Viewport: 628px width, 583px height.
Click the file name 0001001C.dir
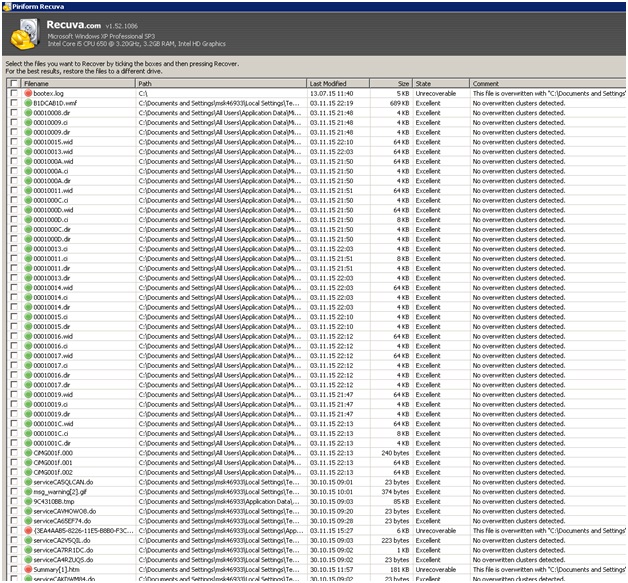coord(52,443)
